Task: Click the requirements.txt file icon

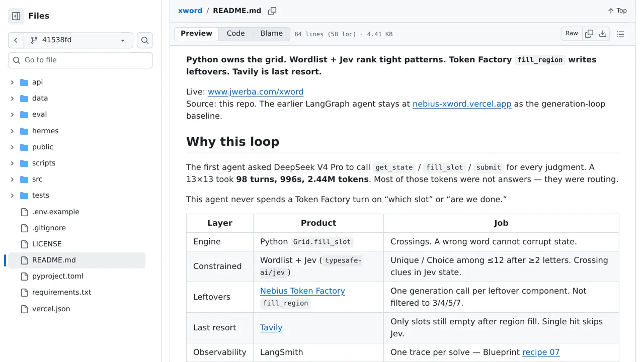Action: pos(24,292)
